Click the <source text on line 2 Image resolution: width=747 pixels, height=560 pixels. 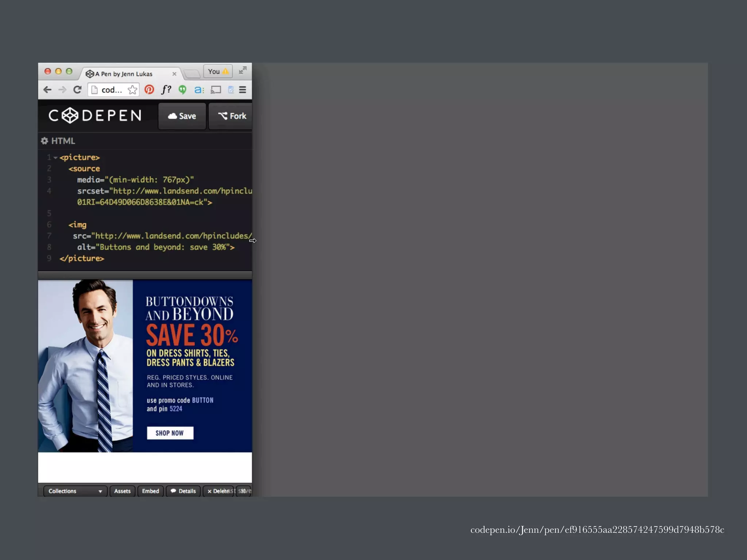point(84,168)
